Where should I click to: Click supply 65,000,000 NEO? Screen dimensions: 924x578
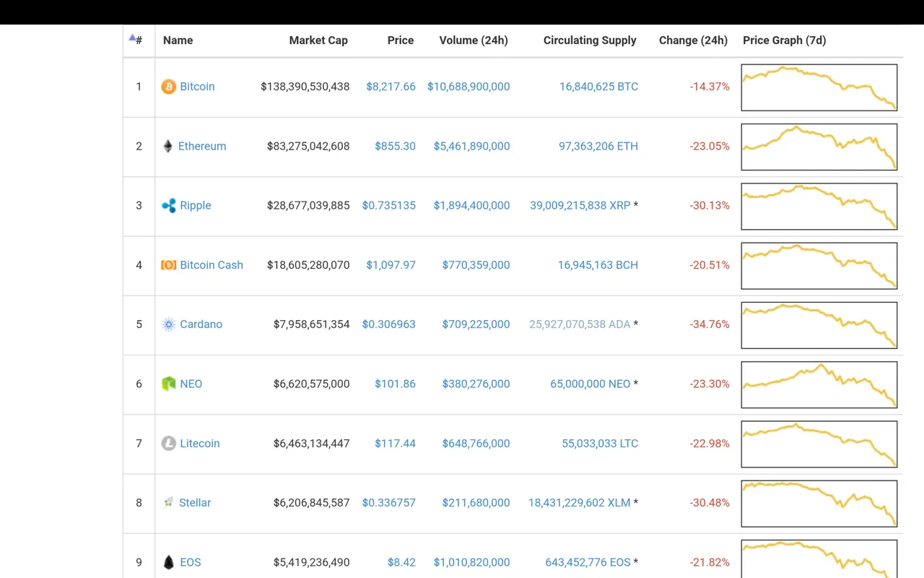coord(590,384)
